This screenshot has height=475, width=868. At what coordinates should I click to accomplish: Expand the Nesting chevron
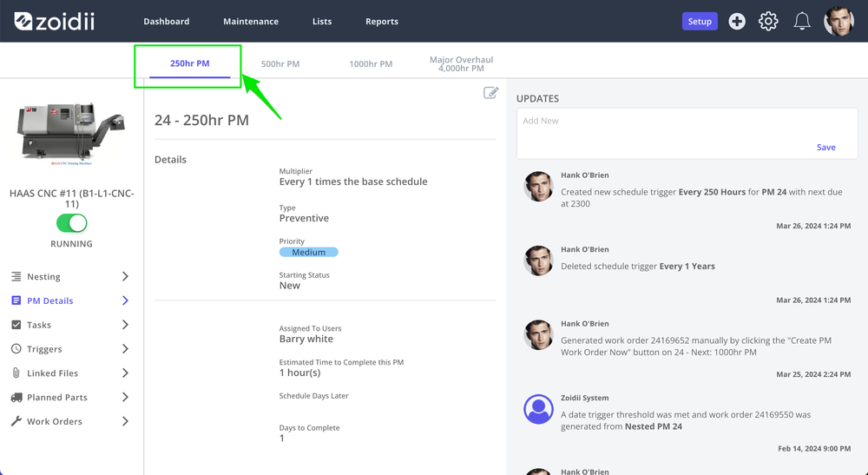click(125, 276)
